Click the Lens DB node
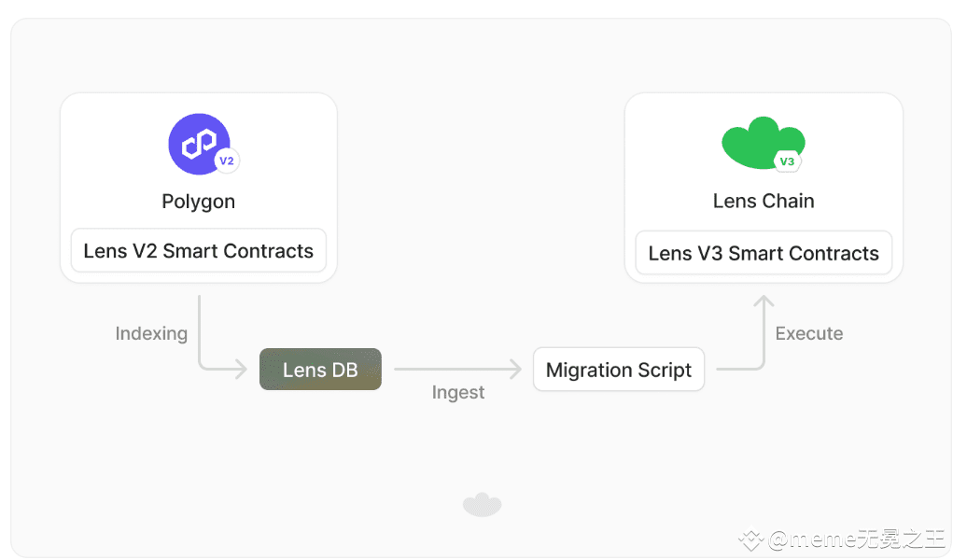The width and height of the screenshot is (953, 560). click(320, 370)
